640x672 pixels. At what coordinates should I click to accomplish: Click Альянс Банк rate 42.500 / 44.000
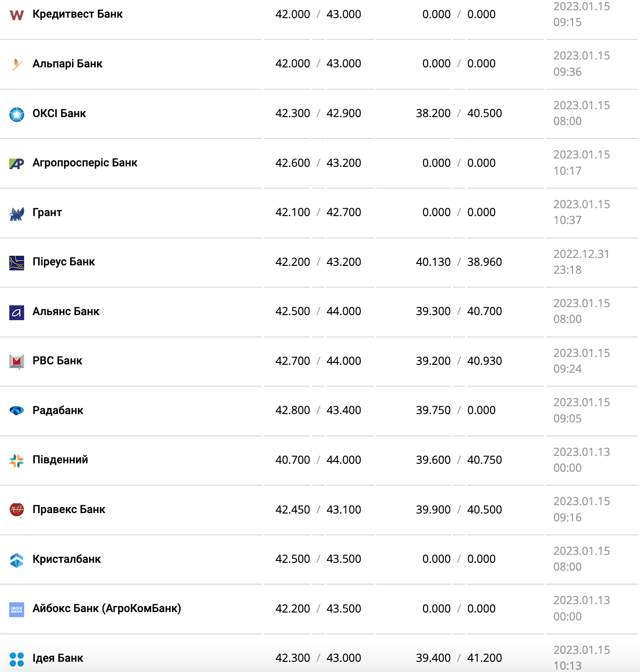(x=318, y=311)
